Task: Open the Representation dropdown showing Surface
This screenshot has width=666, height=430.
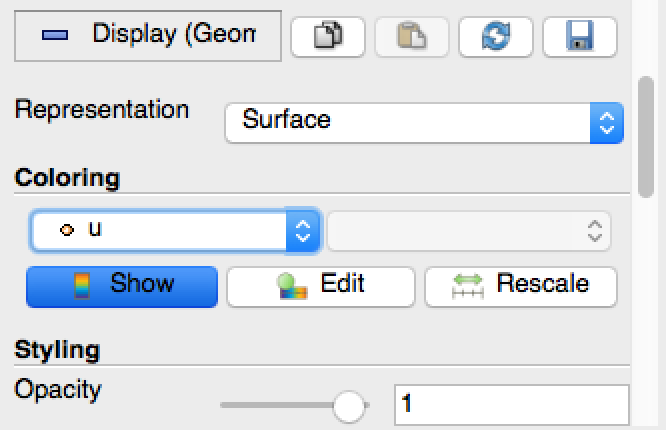Action: [424, 121]
